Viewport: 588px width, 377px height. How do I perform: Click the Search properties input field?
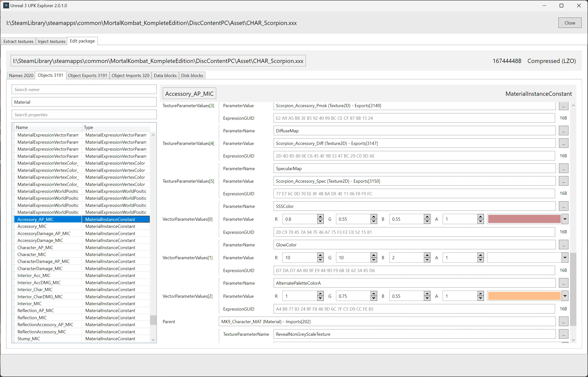tap(84, 115)
